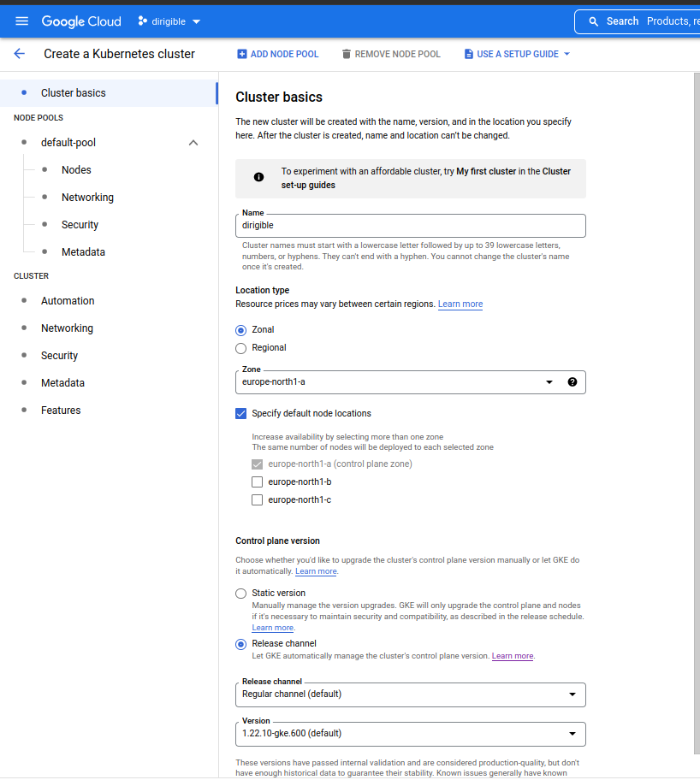Click the Cluster basics heading text
Viewport: 700px width, 780px height.
tap(279, 97)
